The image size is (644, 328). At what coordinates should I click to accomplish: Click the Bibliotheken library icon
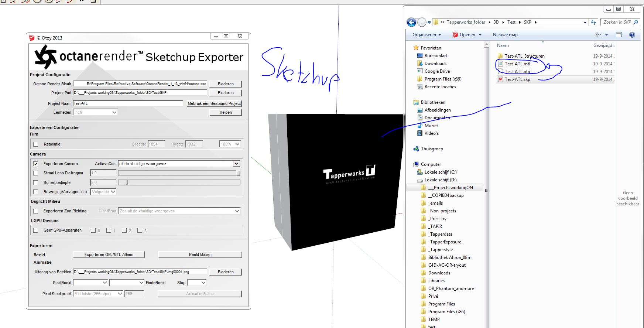[x=416, y=102]
